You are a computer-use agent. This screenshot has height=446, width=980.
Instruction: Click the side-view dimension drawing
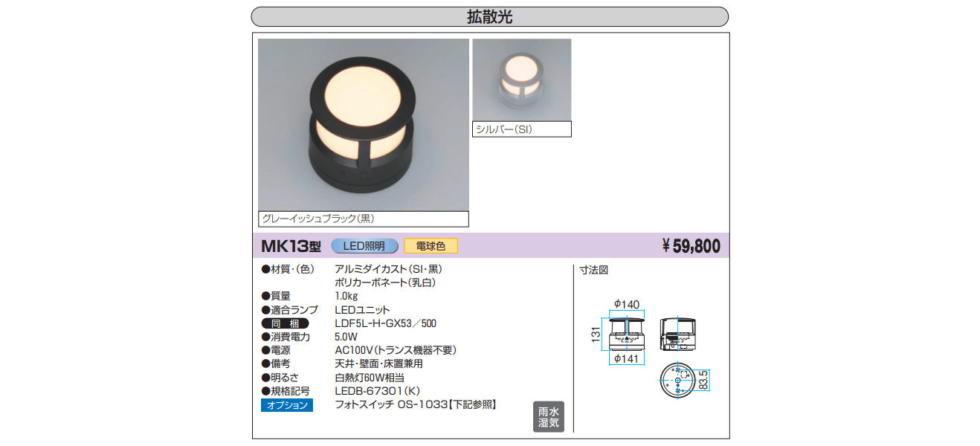point(680,333)
